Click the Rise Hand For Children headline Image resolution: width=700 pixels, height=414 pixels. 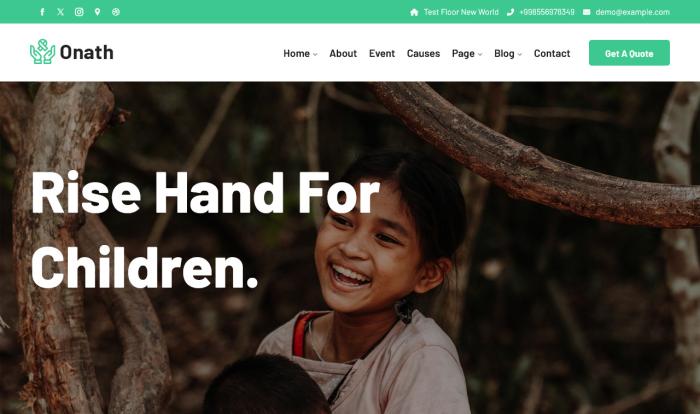[205, 230]
